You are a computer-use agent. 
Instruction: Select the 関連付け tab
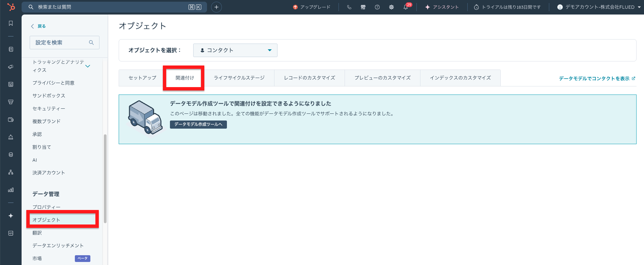click(185, 78)
